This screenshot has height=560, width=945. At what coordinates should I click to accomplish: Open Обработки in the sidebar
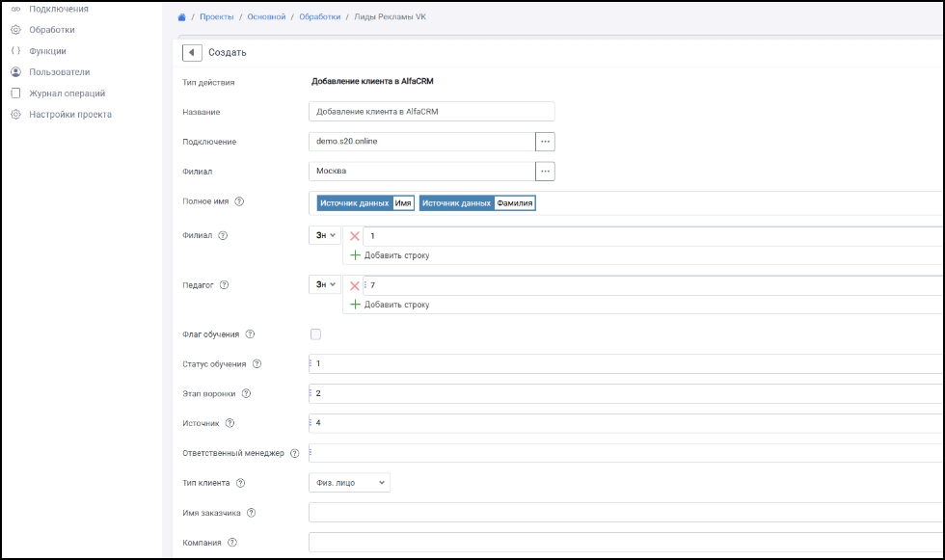tap(52, 30)
